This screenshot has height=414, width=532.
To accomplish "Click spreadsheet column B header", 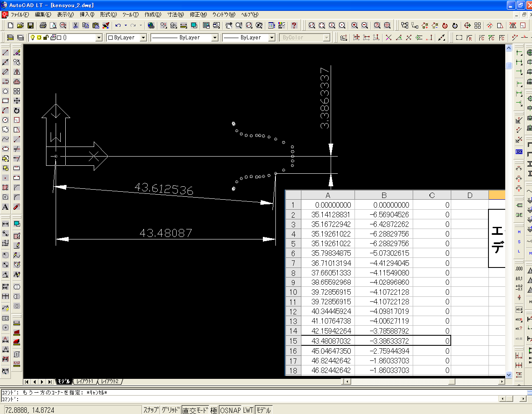I will (x=384, y=195).
